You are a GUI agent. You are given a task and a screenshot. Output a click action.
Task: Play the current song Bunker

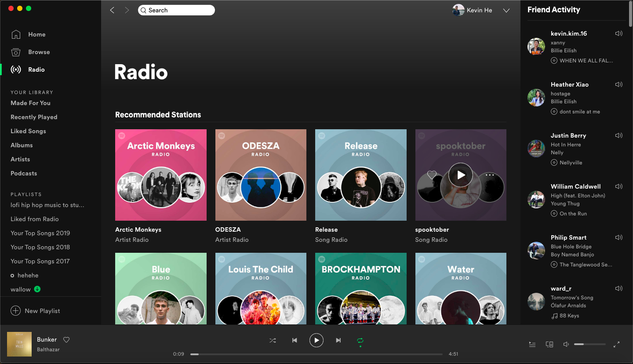tap(316, 340)
